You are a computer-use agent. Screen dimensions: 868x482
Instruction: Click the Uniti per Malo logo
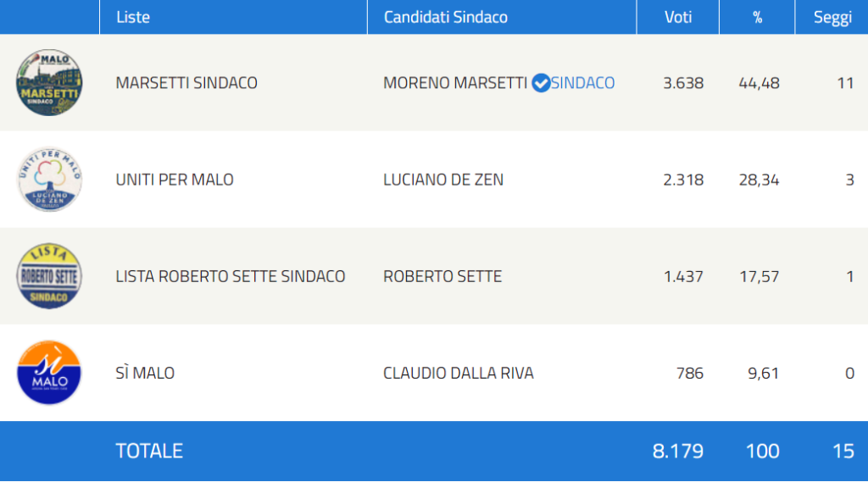49,180
